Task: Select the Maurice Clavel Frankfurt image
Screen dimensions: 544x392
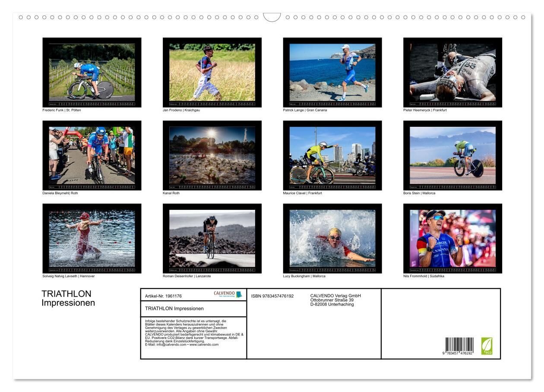Action: (x=332, y=155)
